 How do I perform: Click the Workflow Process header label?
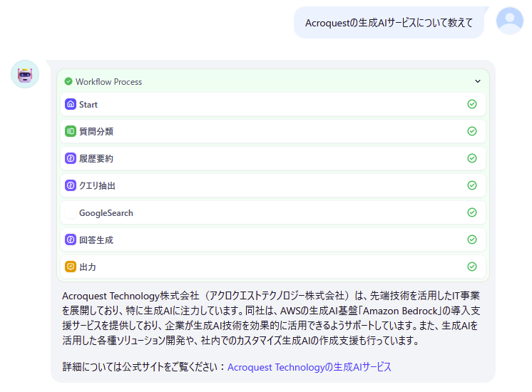pos(108,82)
